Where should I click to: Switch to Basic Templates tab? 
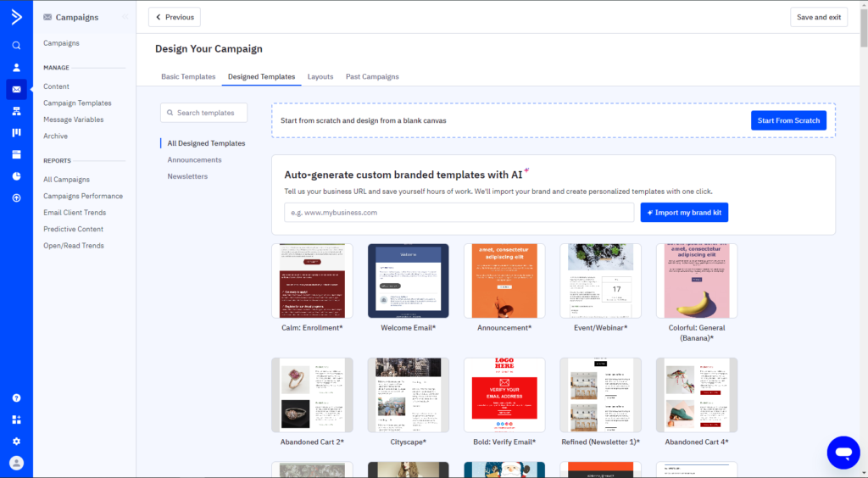coord(188,77)
